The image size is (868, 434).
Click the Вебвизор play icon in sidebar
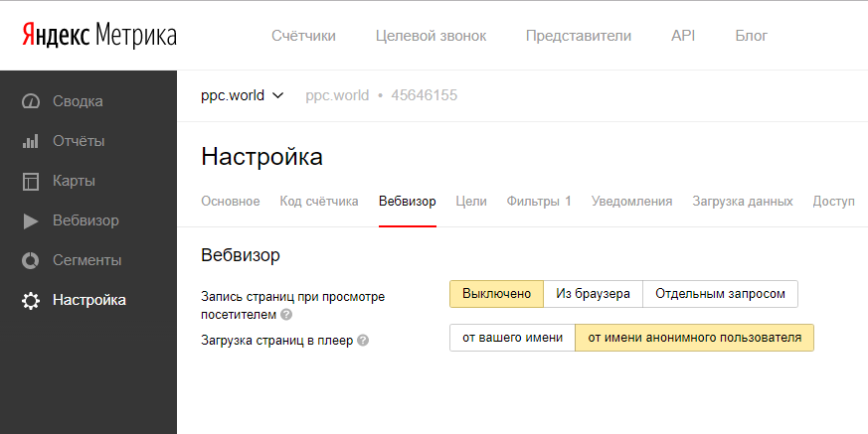pos(31,220)
